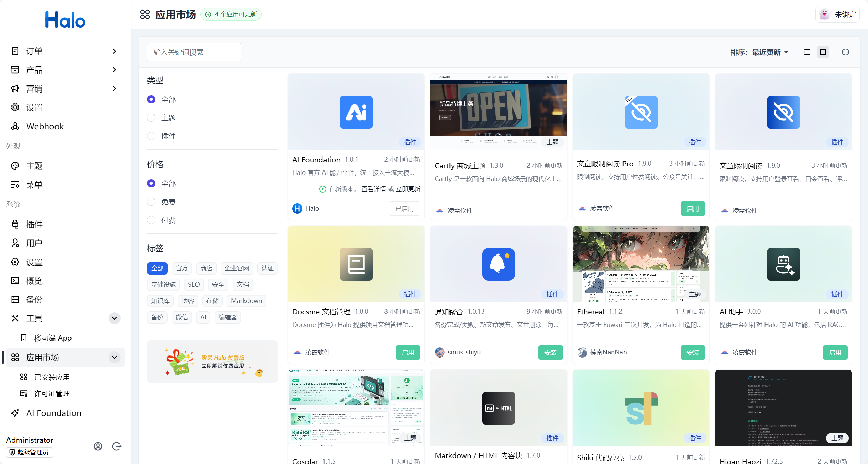
Task: Open the user profile icon beside Administrator
Action: click(x=98, y=446)
